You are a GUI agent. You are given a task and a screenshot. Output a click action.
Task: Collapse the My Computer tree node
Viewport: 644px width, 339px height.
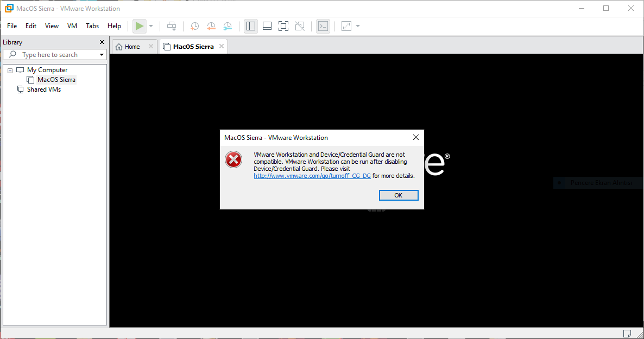10,71
